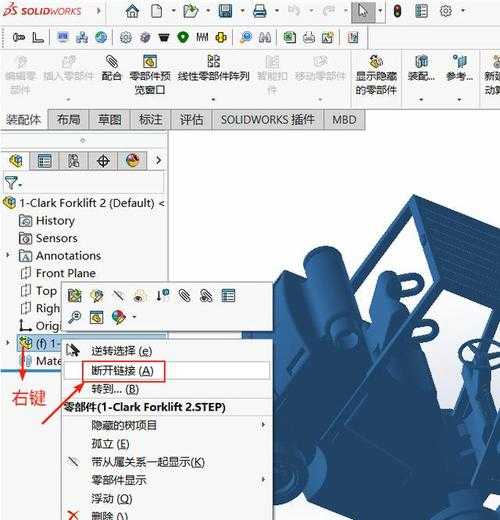Choose 浮动 (Q) from context menu
Screen dimensions: 500x520
point(167,499)
